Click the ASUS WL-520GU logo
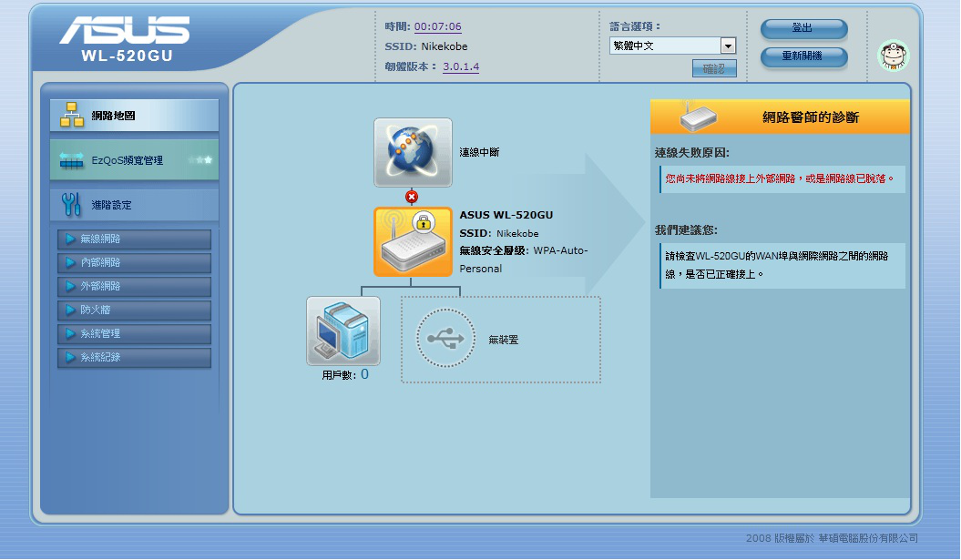The width and height of the screenshot is (961, 560). [x=126, y=38]
